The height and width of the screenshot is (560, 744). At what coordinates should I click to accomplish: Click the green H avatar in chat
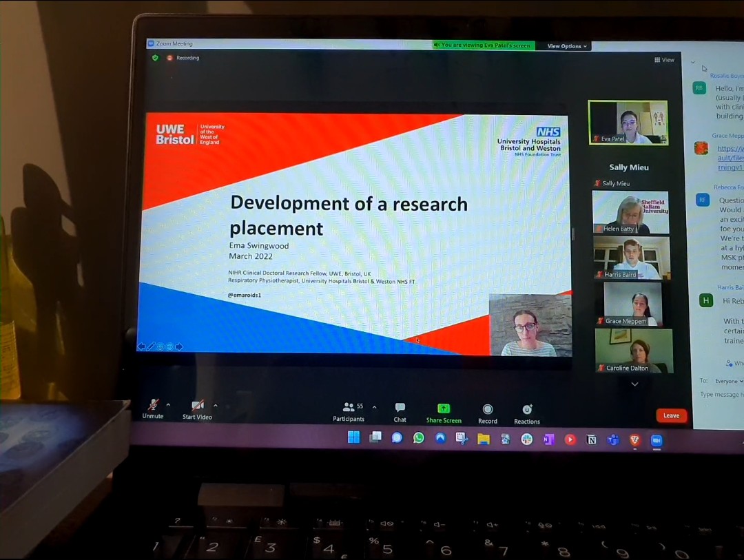pyautogui.click(x=706, y=300)
